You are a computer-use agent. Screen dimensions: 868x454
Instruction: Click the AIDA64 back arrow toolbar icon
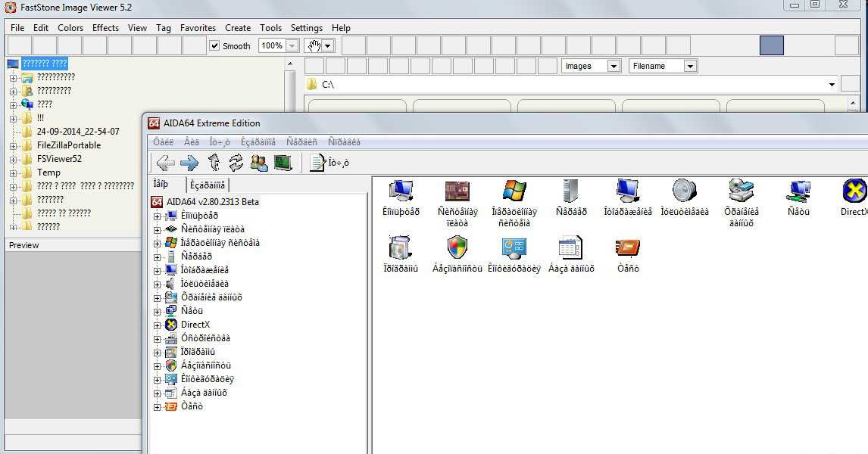[165, 163]
